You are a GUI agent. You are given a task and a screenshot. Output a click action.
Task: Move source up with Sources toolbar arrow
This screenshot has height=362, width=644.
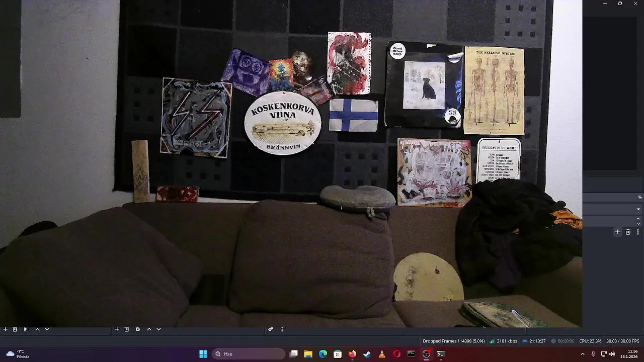149,329
